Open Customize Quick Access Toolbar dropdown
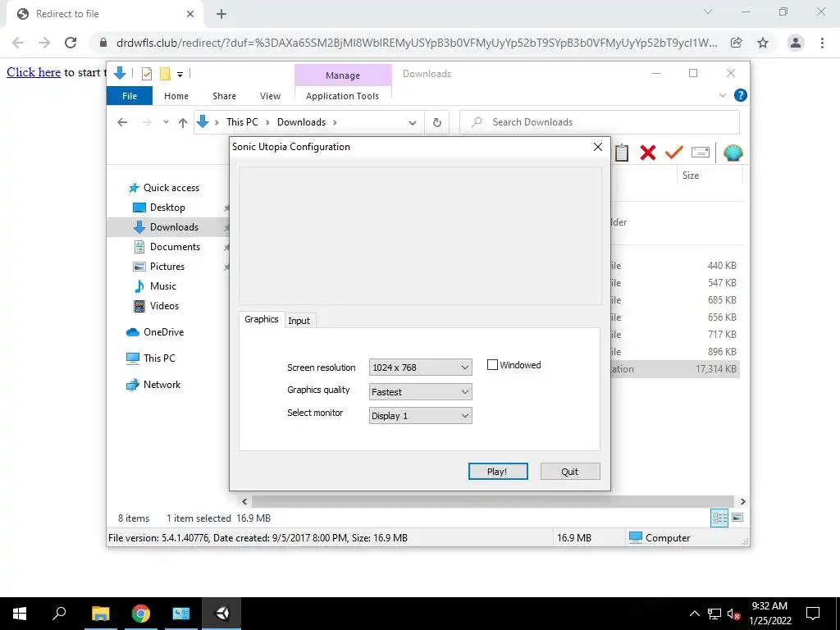This screenshot has height=630, width=840. (180, 75)
